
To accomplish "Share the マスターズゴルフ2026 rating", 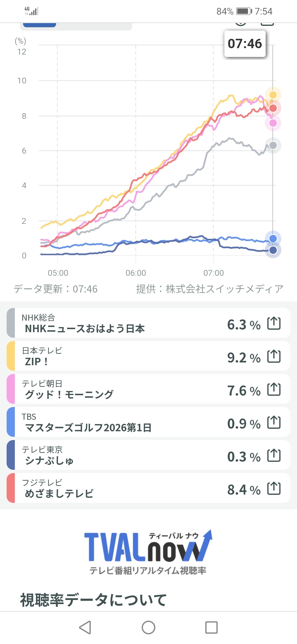I will click(274, 422).
